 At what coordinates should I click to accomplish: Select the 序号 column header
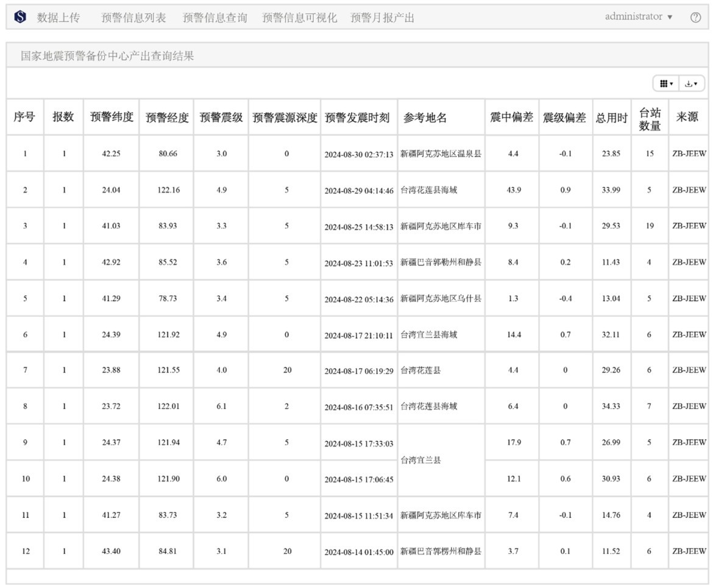tap(24, 118)
